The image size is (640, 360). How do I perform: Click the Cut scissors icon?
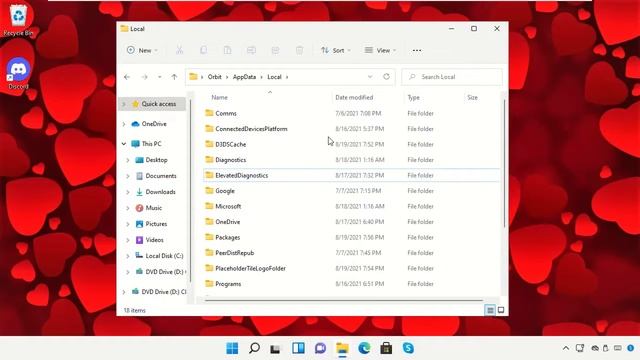click(180, 50)
